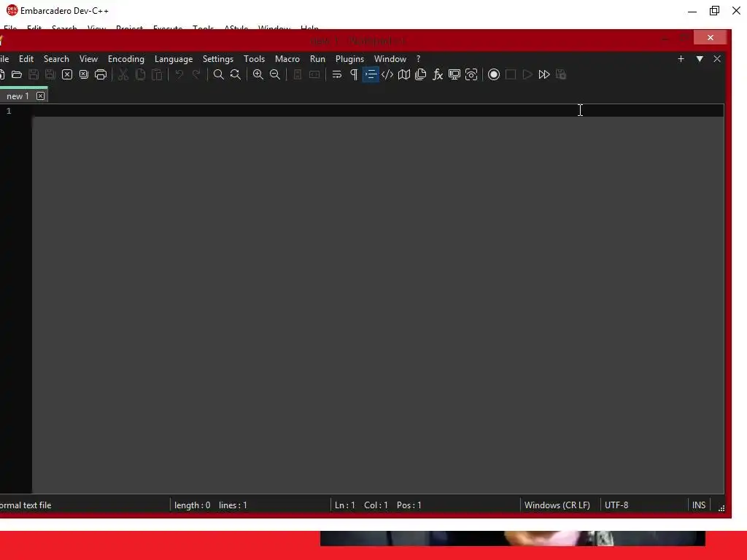Click into line 1 of the editor
Viewport: 747px width, 560px height.
tap(379, 111)
